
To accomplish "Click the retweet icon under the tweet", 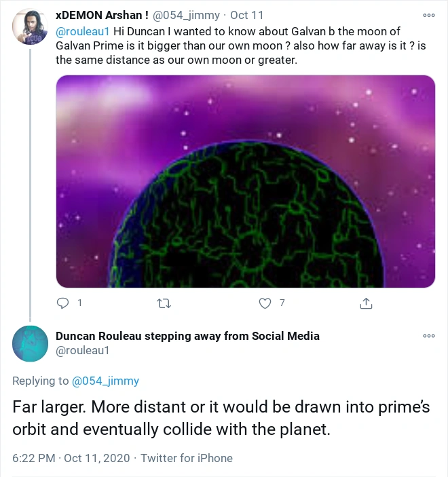I will pyautogui.click(x=164, y=303).
